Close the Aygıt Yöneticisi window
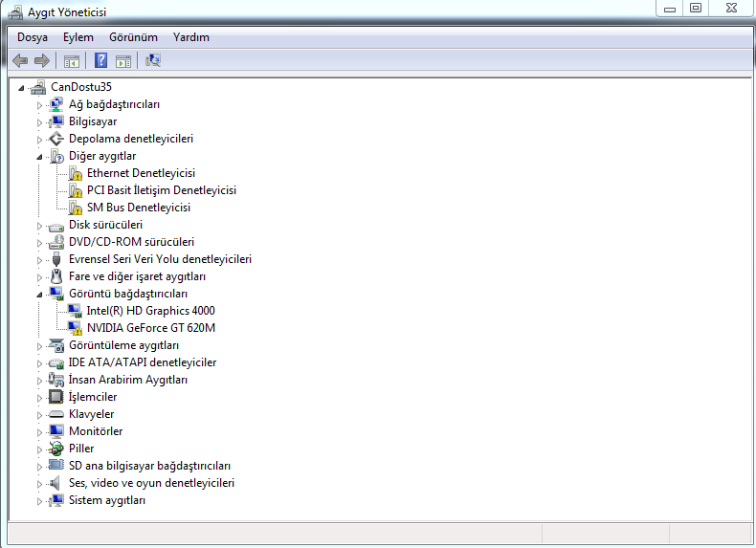756x548 pixels. coord(731,9)
